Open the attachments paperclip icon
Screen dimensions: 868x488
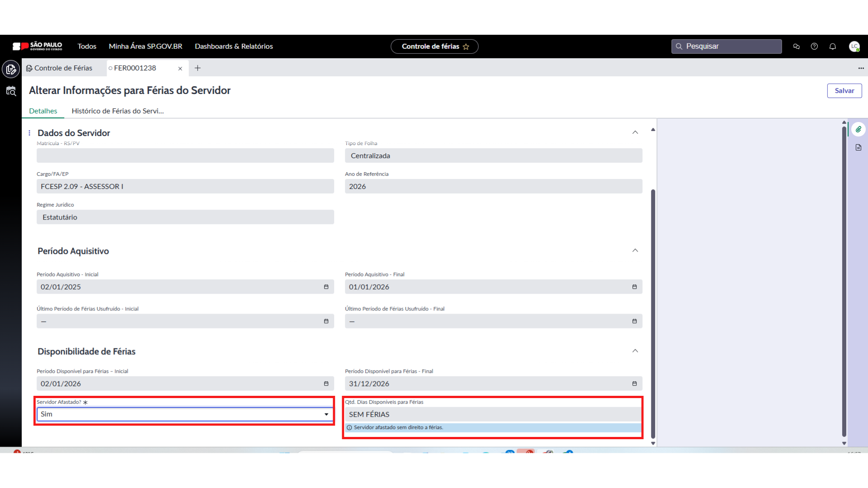coord(858,129)
